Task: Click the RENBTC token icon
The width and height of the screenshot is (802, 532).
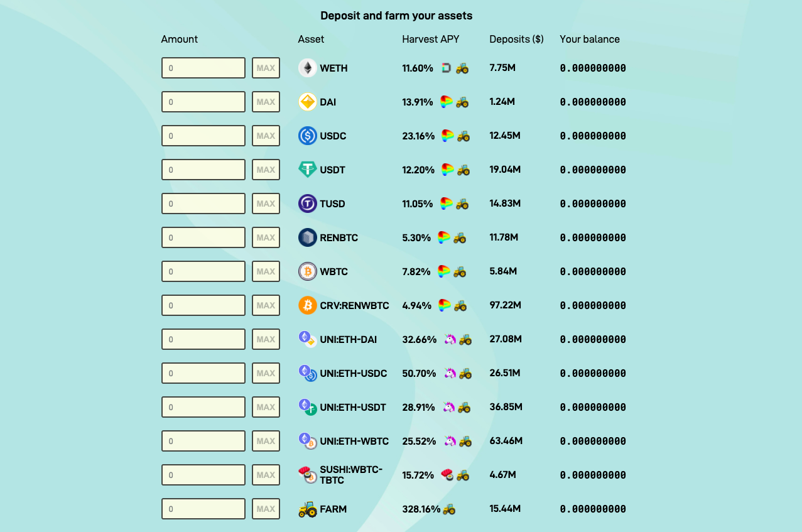Action: click(x=307, y=237)
